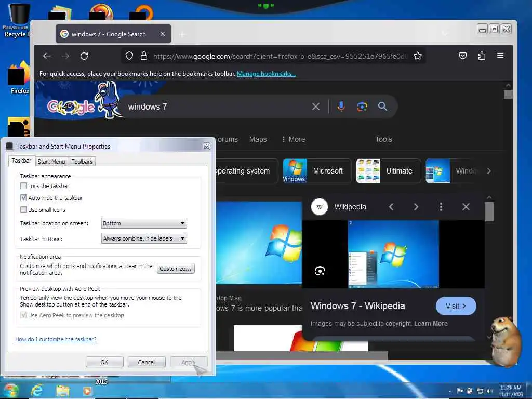Enable Use small icons checkbox
This screenshot has width=532, height=399.
[23, 210]
